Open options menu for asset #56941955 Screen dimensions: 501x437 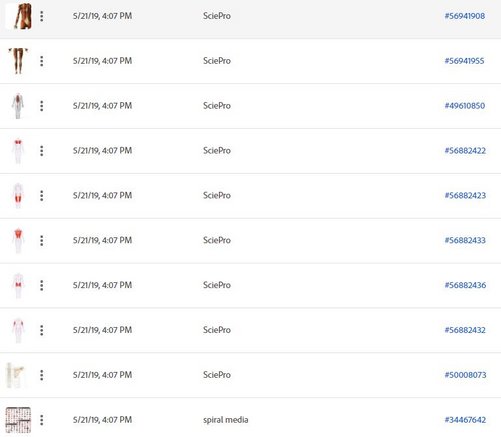pos(42,61)
